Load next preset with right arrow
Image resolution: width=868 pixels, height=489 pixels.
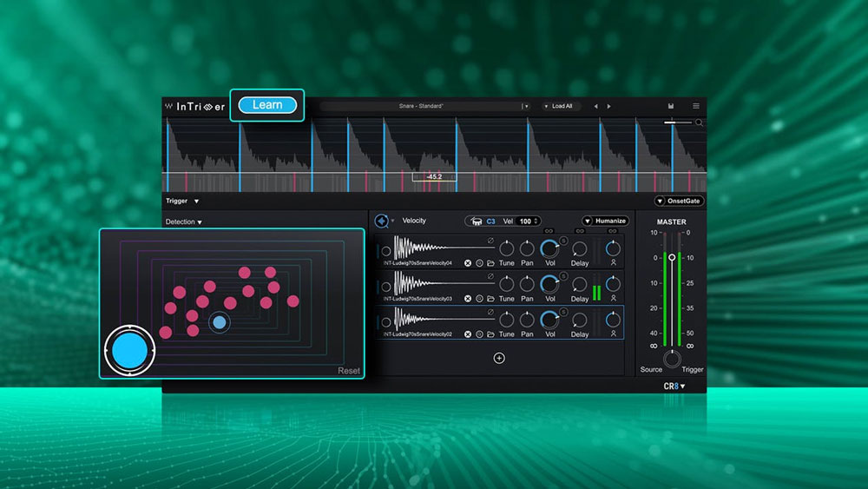609,106
